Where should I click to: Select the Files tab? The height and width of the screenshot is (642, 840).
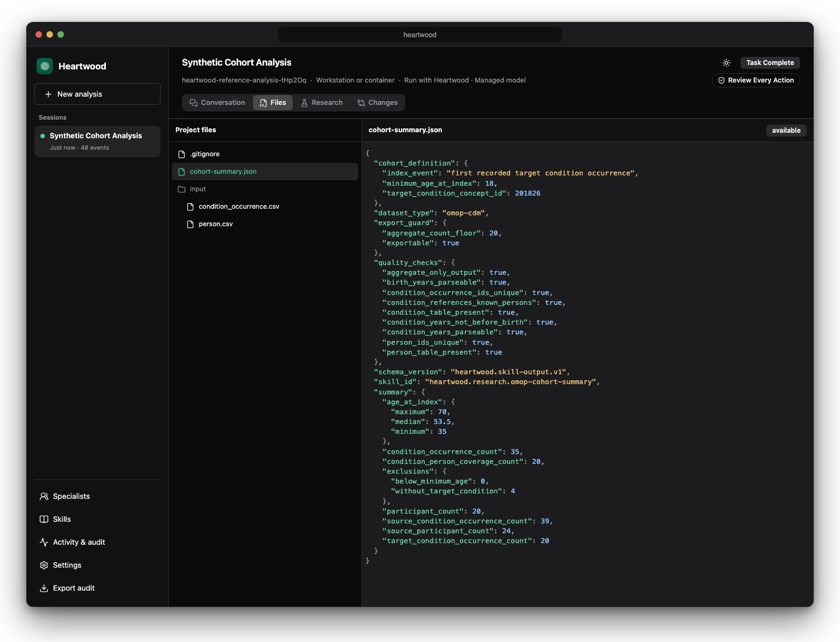[x=273, y=103]
